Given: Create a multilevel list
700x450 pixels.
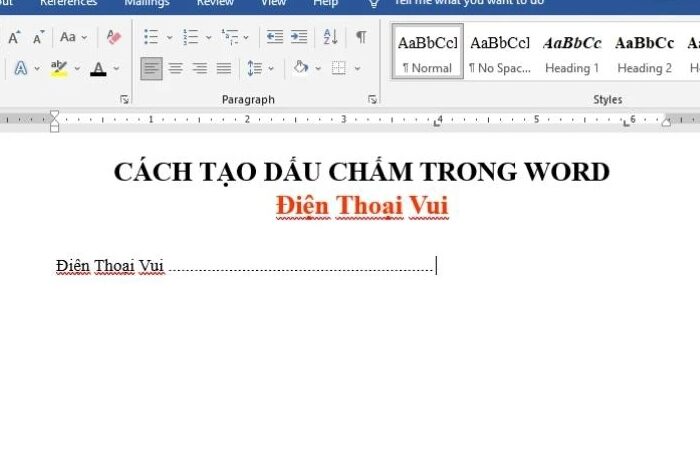Looking at the screenshot, I should [230, 37].
